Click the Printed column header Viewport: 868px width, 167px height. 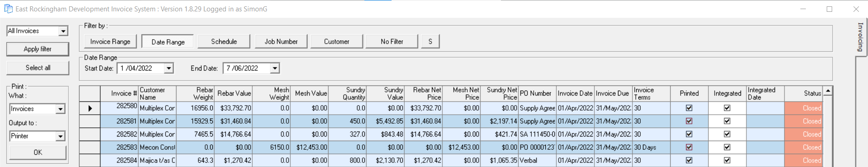(x=689, y=93)
